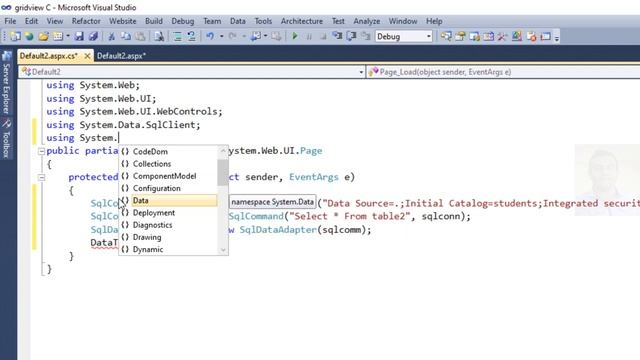
Task: Select Diagnostics in IntelliSense list
Action: pos(168,225)
